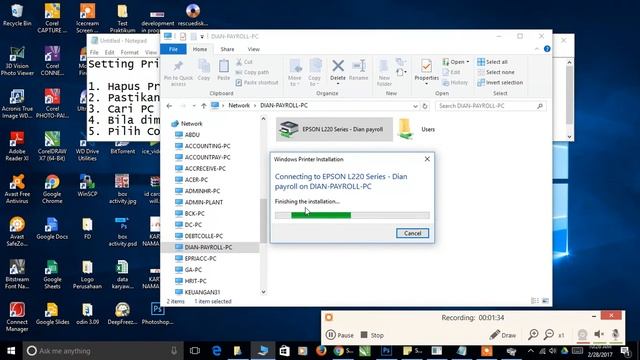Switch to the Share tab
Image resolution: width=640 pixels, height=360 pixels.
point(227,49)
